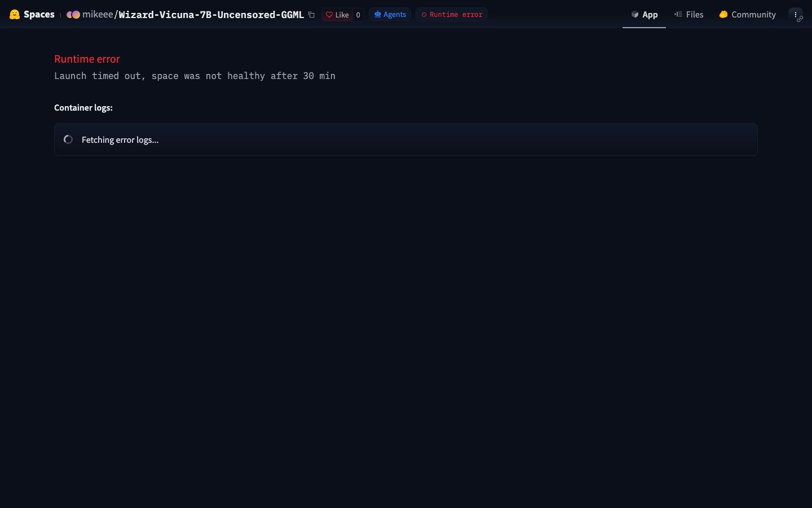Click the Container logs label

(83, 107)
